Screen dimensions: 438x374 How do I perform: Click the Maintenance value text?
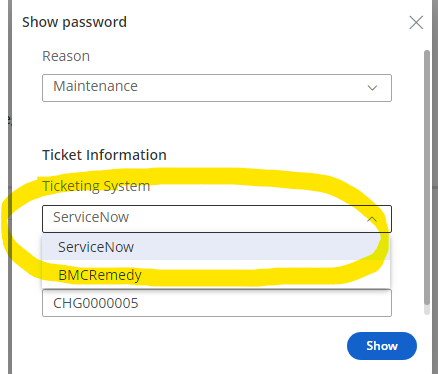95,86
